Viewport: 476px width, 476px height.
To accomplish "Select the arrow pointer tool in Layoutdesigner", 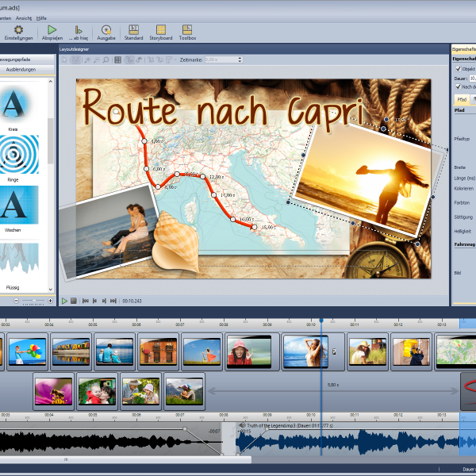I will (x=65, y=59).
